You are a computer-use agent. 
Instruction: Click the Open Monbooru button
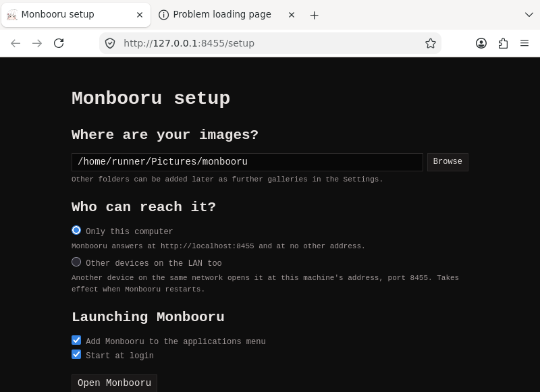[114, 383]
